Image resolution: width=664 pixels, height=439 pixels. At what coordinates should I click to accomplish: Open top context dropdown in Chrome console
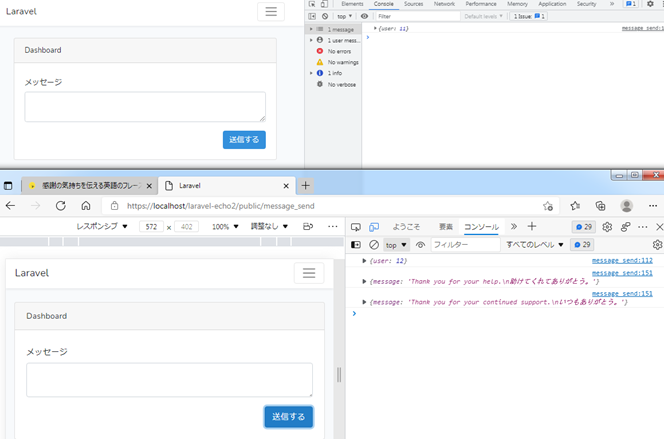[x=345, y=16]
